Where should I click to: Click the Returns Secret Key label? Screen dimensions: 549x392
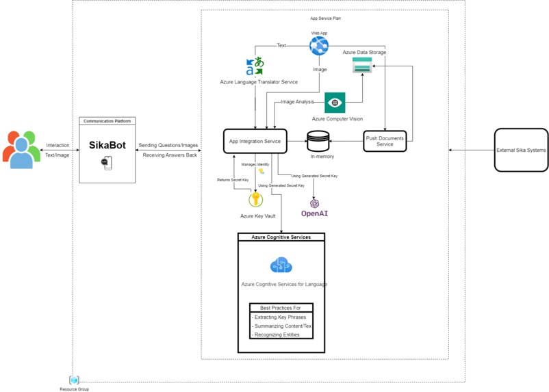(233, 180)
